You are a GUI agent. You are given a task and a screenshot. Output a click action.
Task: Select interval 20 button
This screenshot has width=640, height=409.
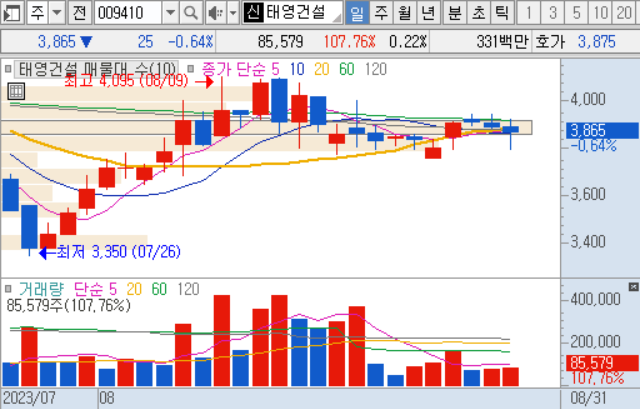(624, 13)
